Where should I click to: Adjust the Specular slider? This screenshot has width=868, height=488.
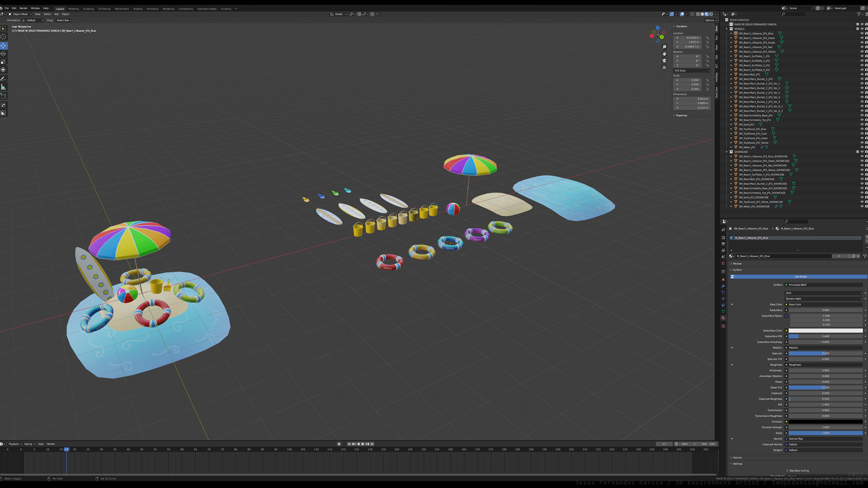tap(825, 353)
